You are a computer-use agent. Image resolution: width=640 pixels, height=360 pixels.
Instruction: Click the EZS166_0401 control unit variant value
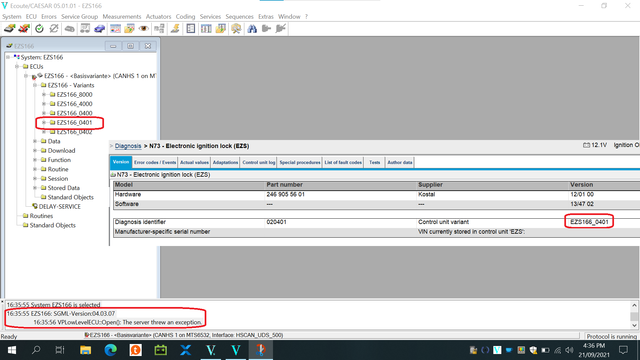tap(589, 222)
